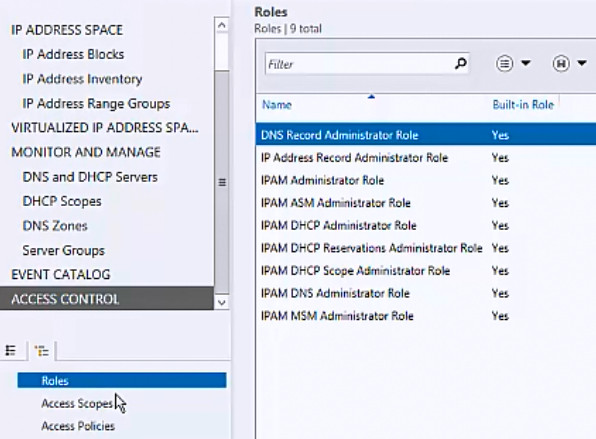
Task: Click inside the Filter text field
Action: 359,64
